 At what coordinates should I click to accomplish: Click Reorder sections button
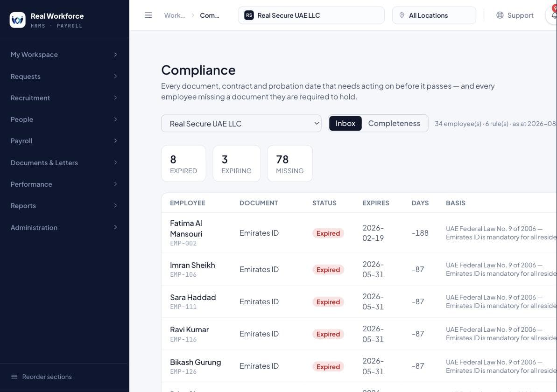42,377
